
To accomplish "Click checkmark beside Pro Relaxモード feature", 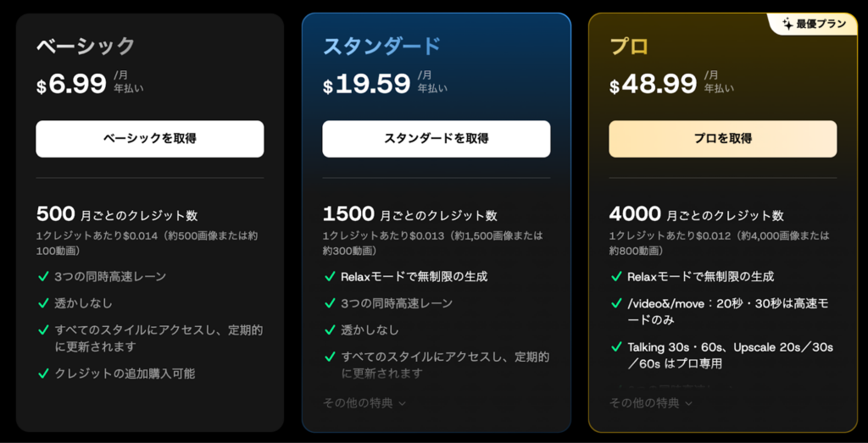I will 616,277.
